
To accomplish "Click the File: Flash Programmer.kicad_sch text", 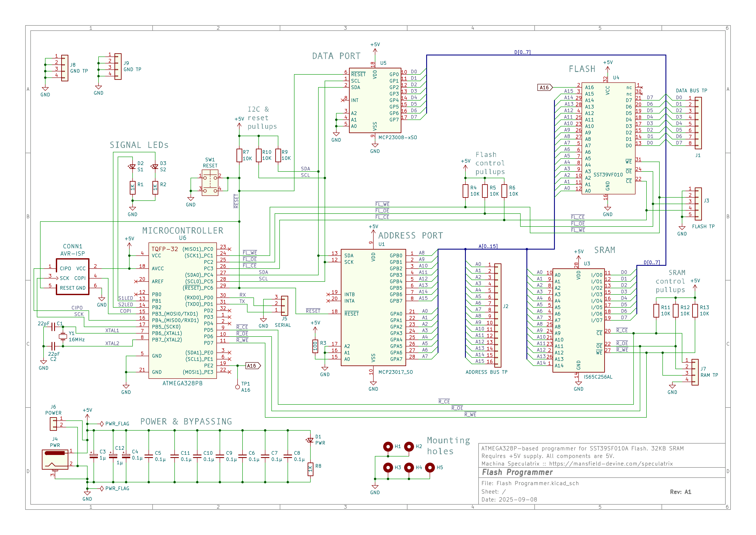I will click(x=530, y=484).
